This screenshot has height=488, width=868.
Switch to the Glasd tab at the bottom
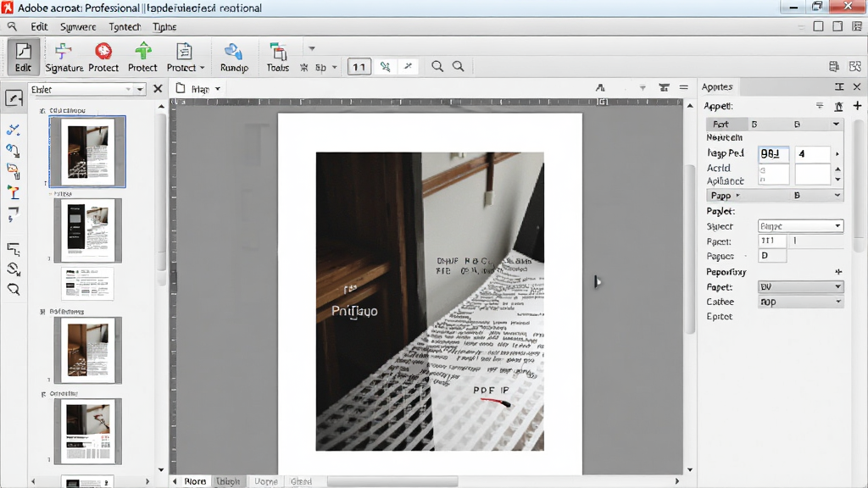click(x=301, y=481)
